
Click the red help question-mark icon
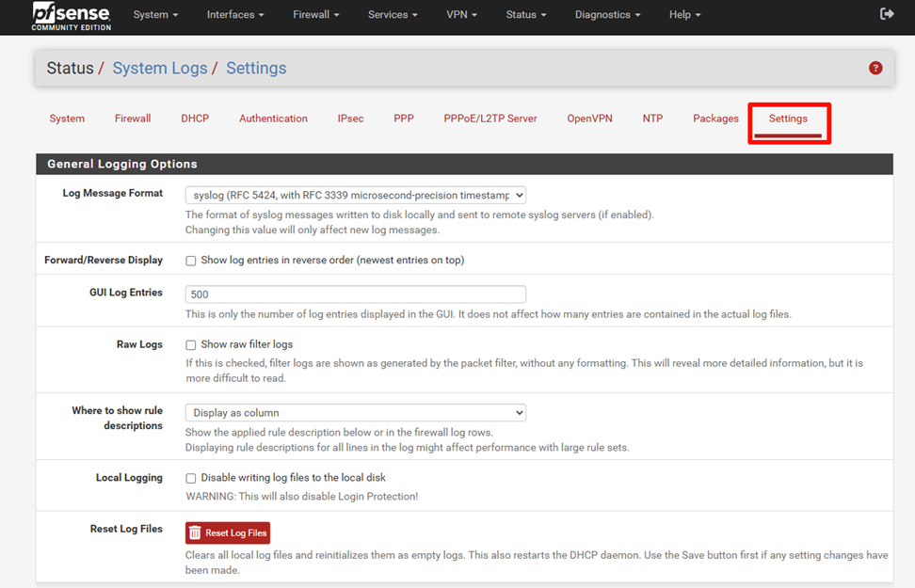[x=874, y=68]
